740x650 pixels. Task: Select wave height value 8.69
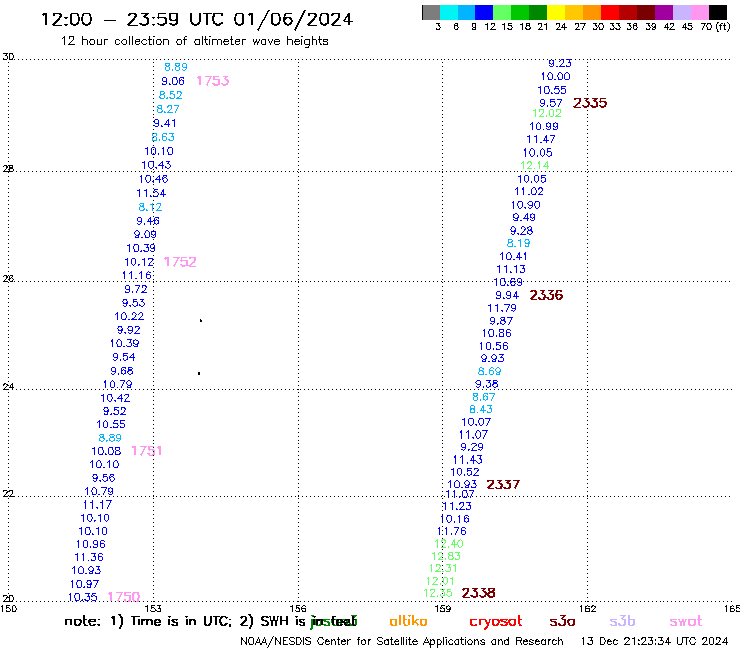click(x=489, y=371)
